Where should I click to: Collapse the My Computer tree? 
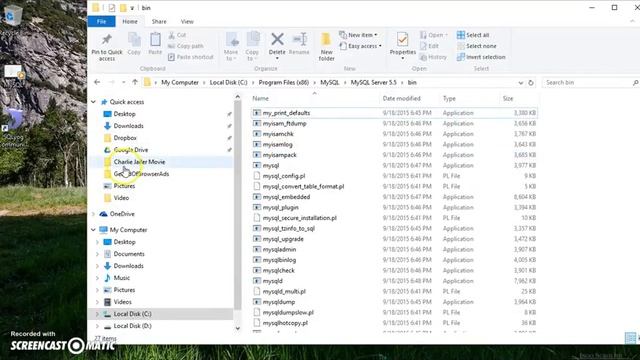click(x=93, y=230)
